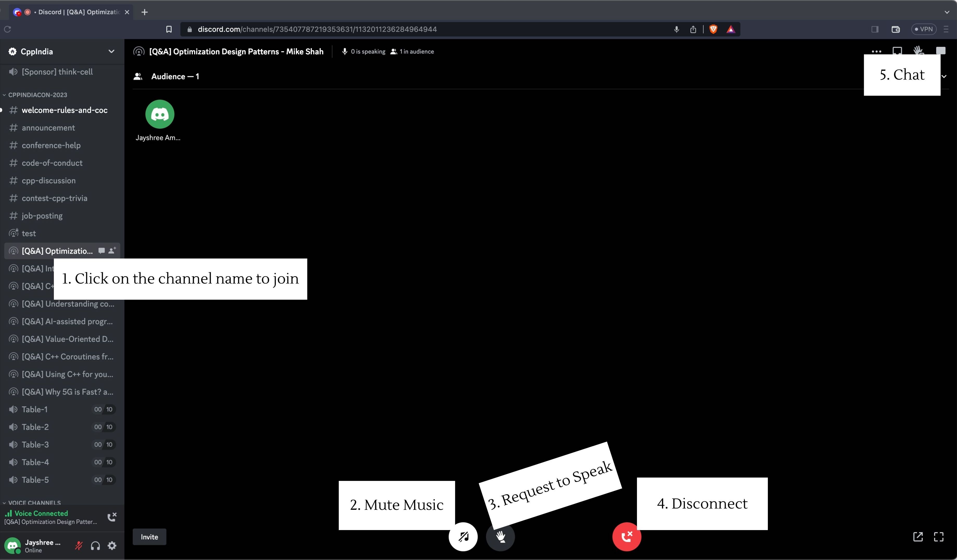Open the contest-cpp-trivia channel
The image size is (957, 560).
tap(62, 198)
